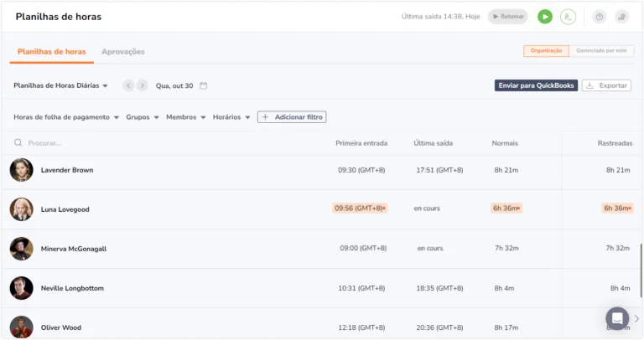Click Luna Lovegood's avatar
644x340 pixels.
[21, 209]
